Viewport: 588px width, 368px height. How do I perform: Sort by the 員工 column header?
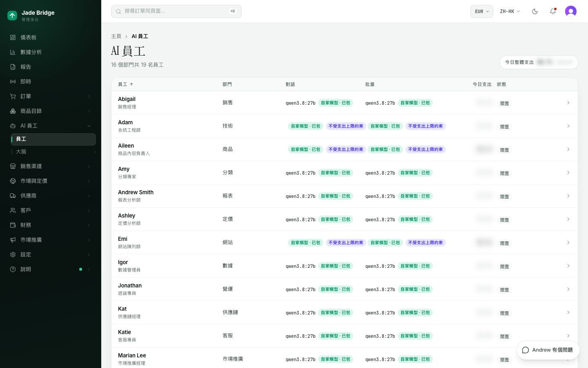(125, 84)
